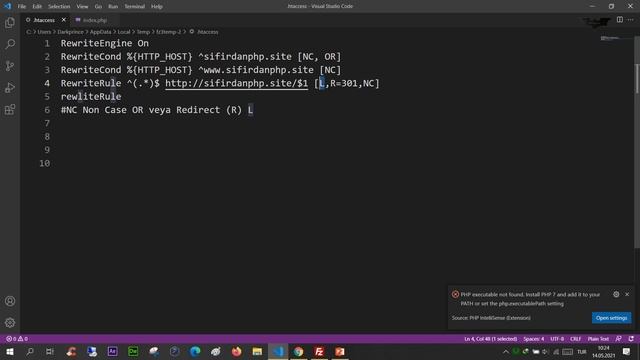Click Ln 4, Col 48 in status bar
The height and width of the screenshot is (360, 640).
click(x=490, y=339)
